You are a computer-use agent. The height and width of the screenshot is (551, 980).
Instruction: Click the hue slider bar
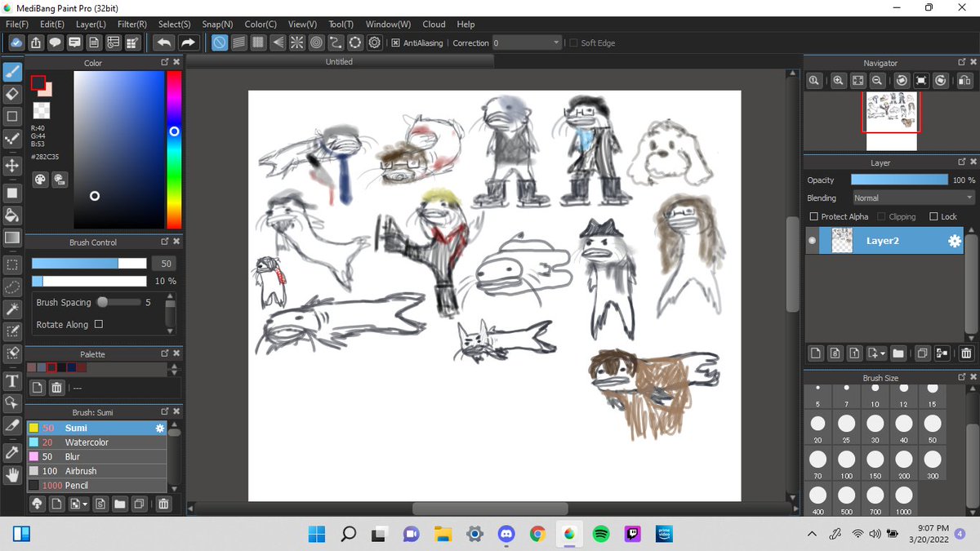tap(174, 149)
